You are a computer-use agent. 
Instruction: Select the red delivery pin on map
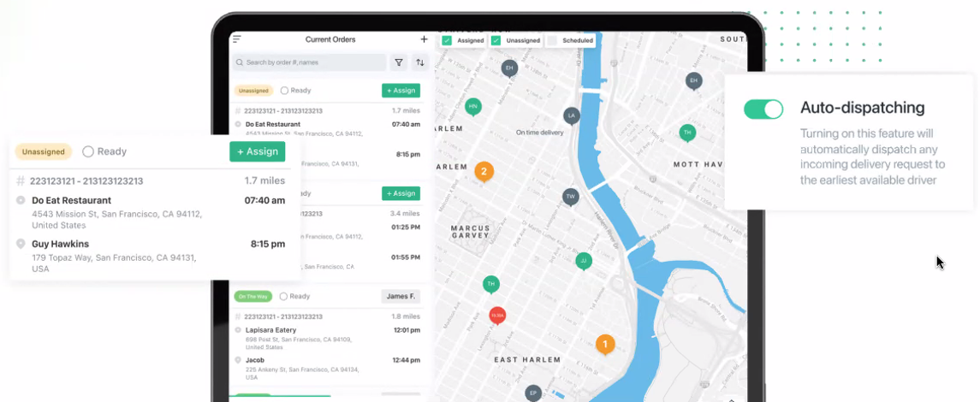point(497,316)
